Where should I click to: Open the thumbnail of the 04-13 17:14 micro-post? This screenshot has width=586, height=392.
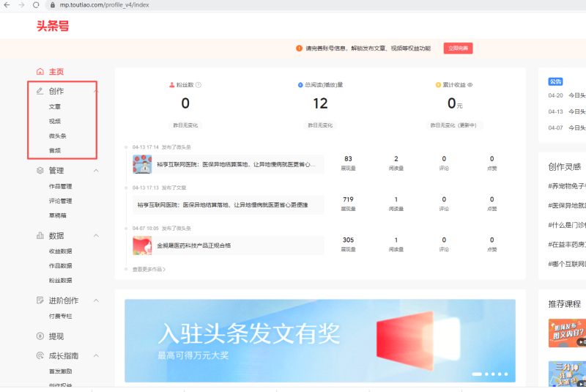(142, 164)
